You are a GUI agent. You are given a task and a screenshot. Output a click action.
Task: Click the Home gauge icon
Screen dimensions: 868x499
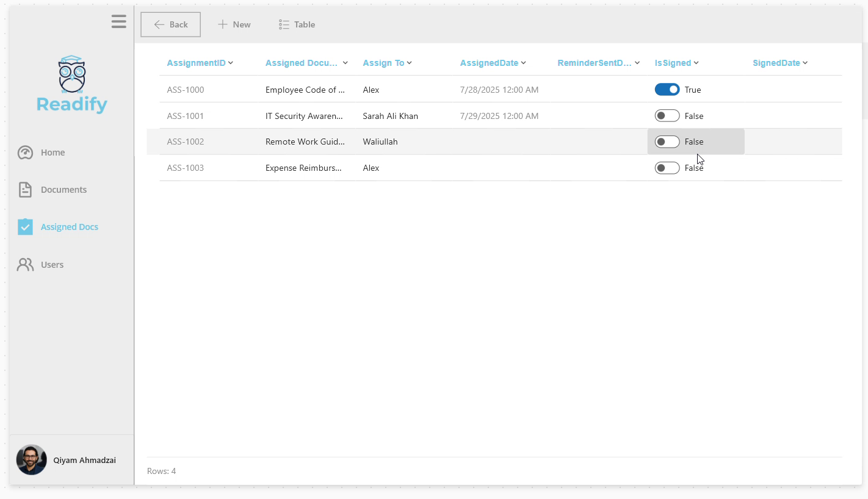pos(25,153)
